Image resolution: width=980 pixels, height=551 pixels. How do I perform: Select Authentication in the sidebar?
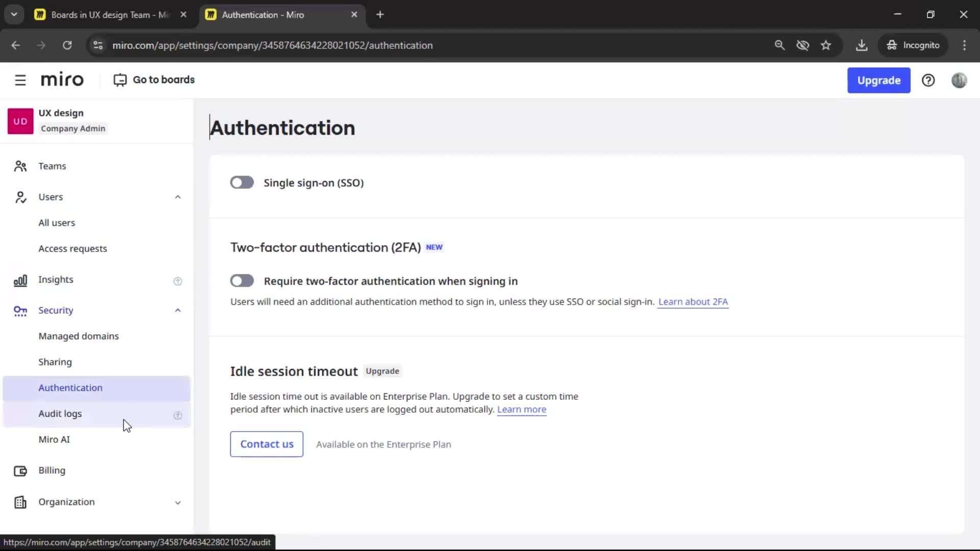[x=97, y=388]
